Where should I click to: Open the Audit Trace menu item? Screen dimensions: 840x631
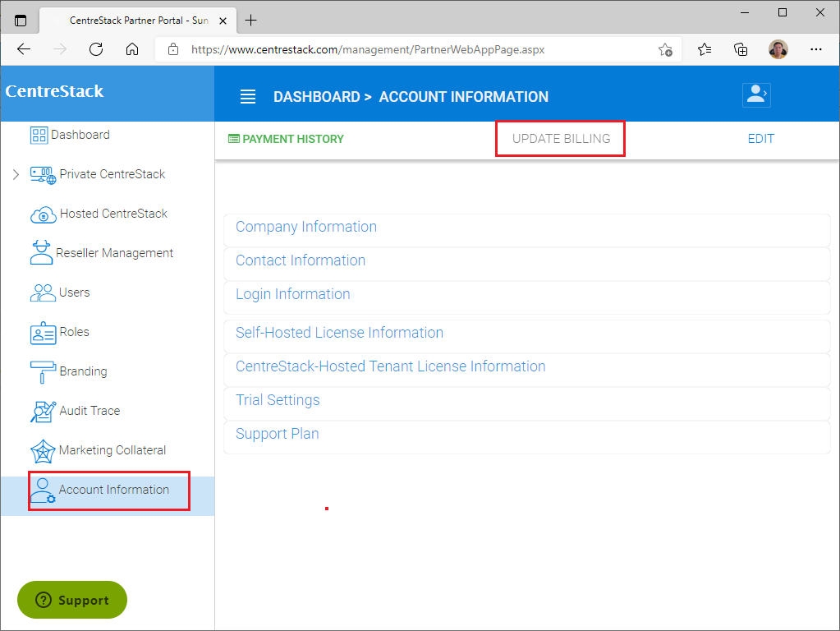[x=90, y=411]
